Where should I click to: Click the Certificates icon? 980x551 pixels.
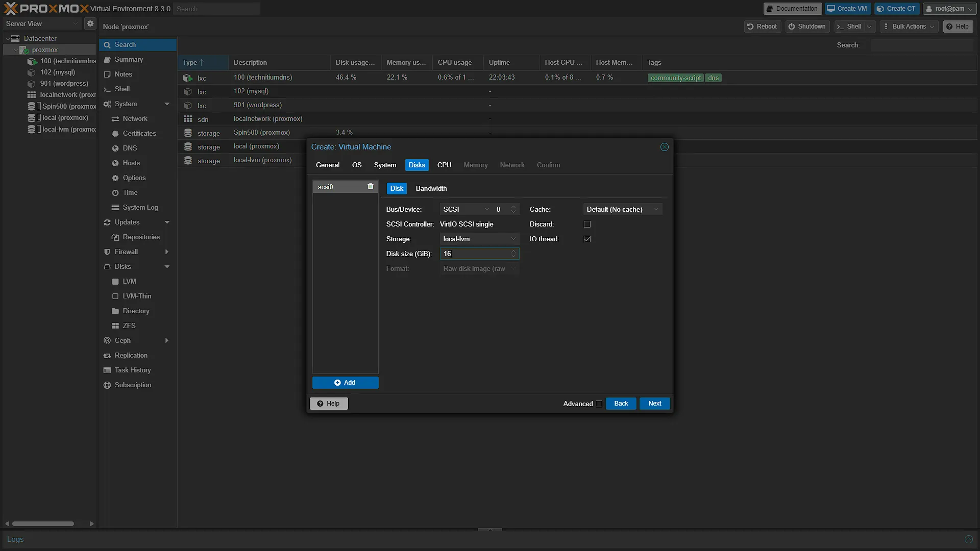(x=115, y=133)
